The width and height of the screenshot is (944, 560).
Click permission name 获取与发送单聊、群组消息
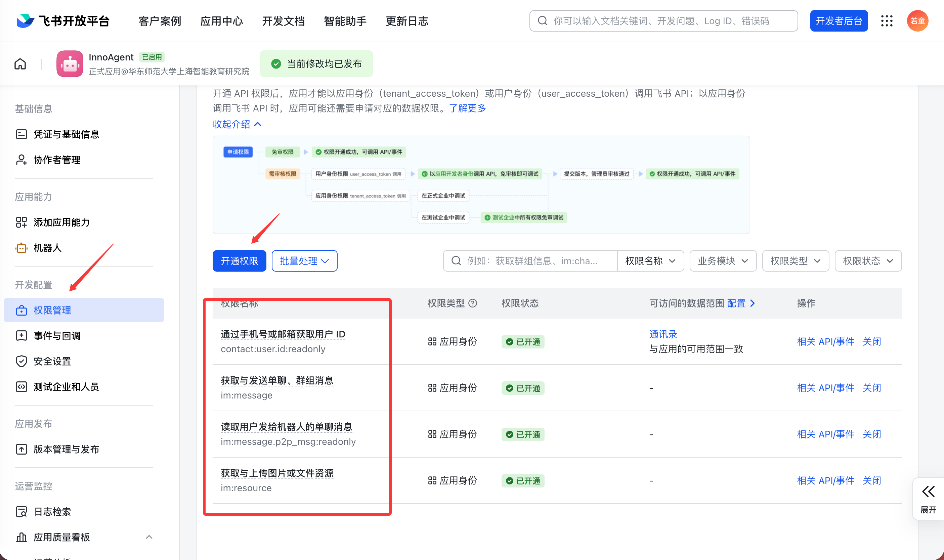click(x=277, y=380)
